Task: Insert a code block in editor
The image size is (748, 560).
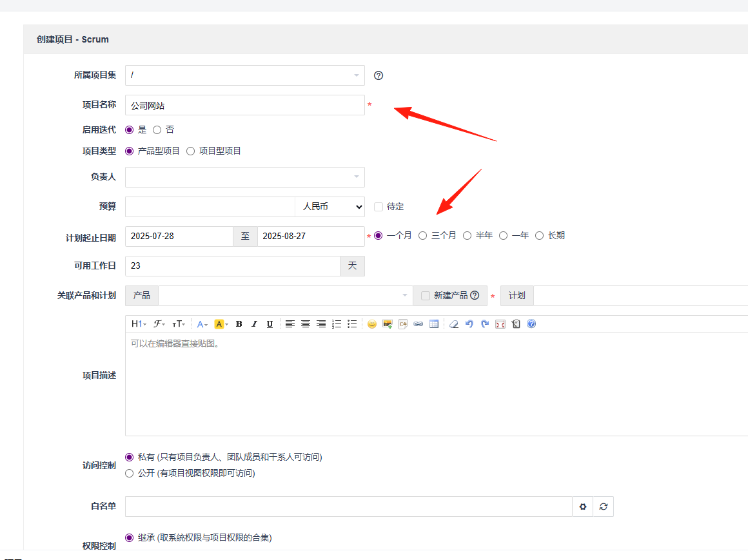Action: pos(403,324)
